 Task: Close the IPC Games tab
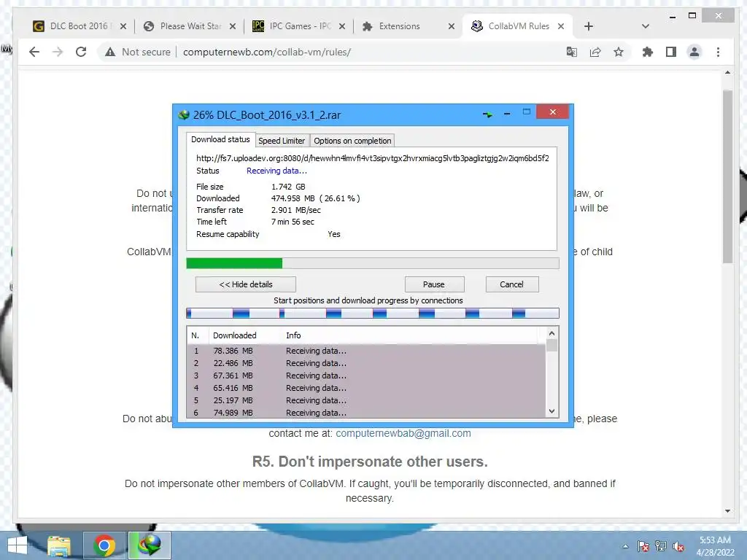click(x=342, y=26)
